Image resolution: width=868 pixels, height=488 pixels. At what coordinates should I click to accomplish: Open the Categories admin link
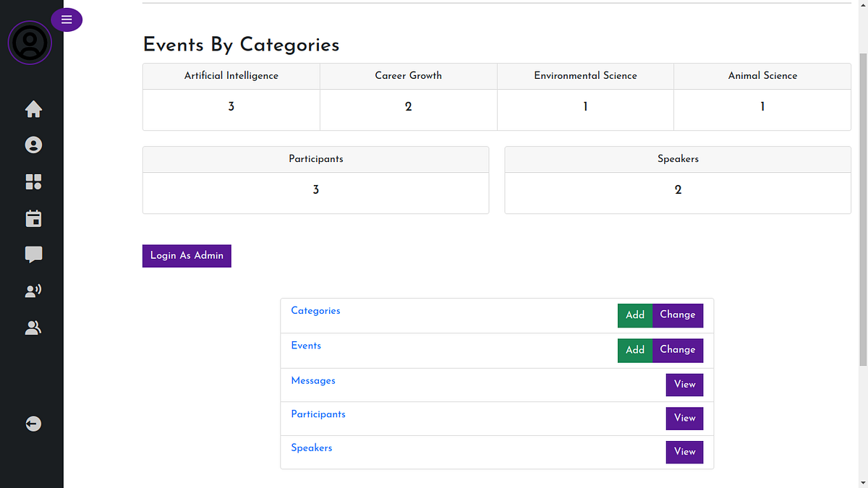(x=315, y=311)
